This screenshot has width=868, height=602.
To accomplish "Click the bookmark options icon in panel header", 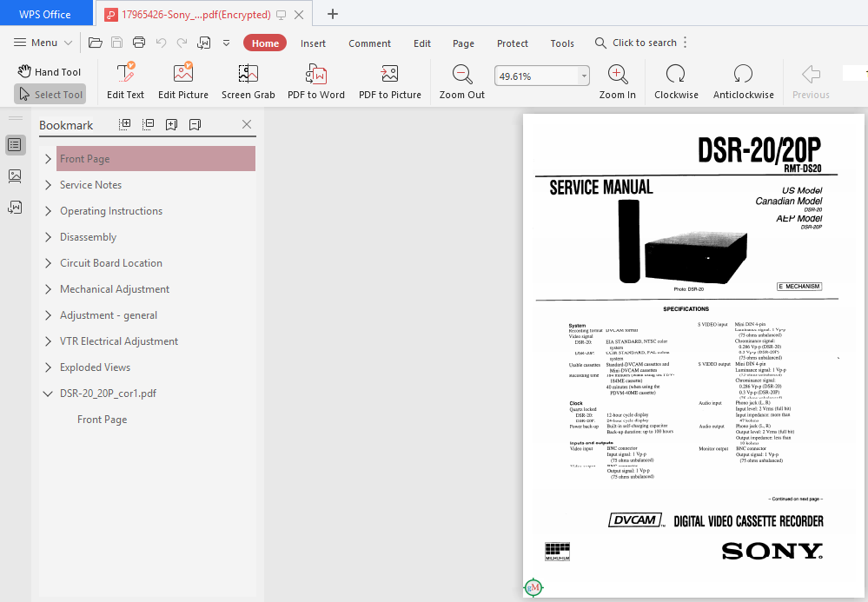I will click(195, 124).
